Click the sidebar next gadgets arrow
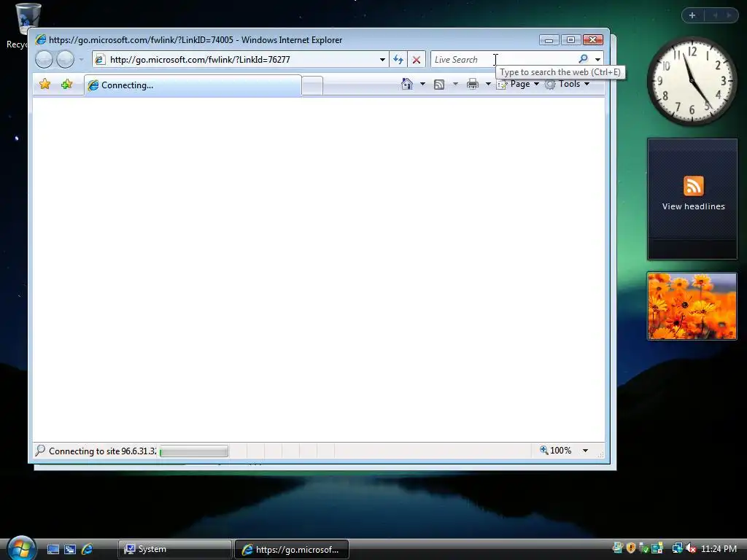The image size is (747, 560). 729,15
